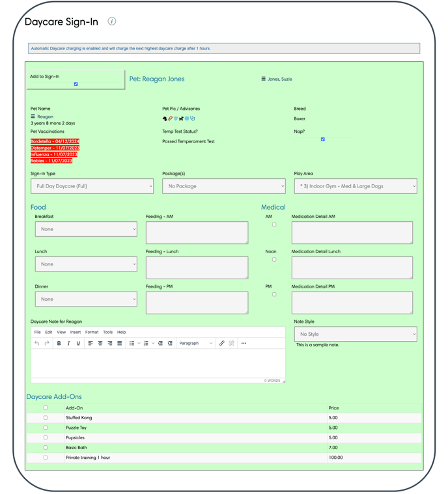Open the Edit menu in the note editor
Viewport: 448px width, 494px height.
[x=49, y=332]
